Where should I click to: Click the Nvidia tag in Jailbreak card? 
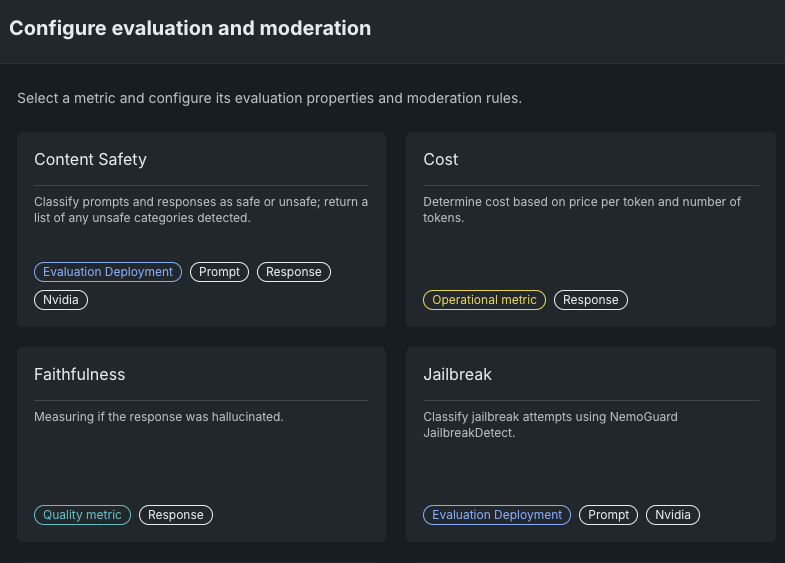click(x=673, y=515)
